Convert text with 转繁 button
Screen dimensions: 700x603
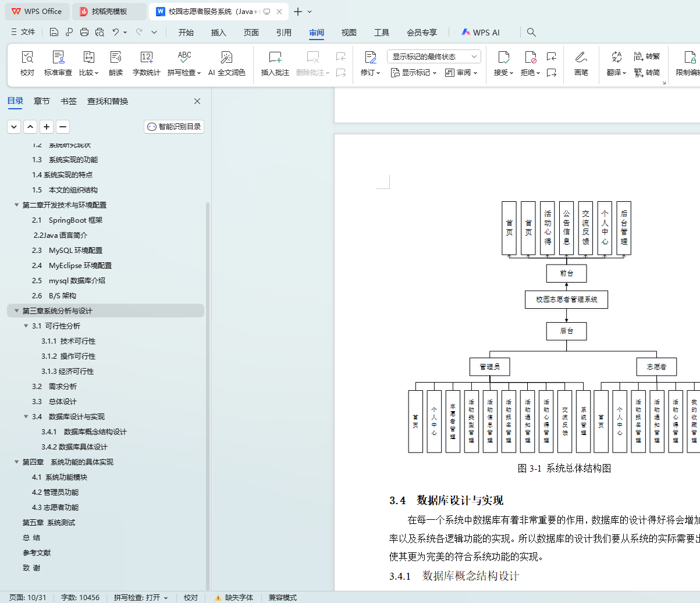(x=647, y=56)
